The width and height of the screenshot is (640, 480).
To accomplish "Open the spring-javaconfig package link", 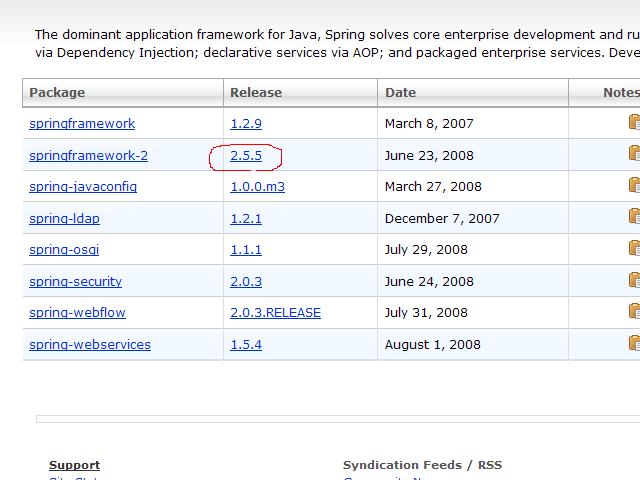I will (83, 187).
